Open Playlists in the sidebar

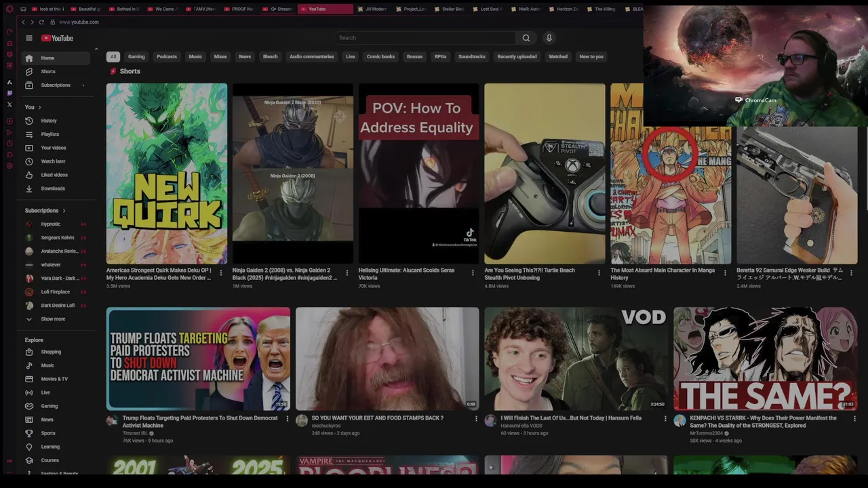(56, 134)
